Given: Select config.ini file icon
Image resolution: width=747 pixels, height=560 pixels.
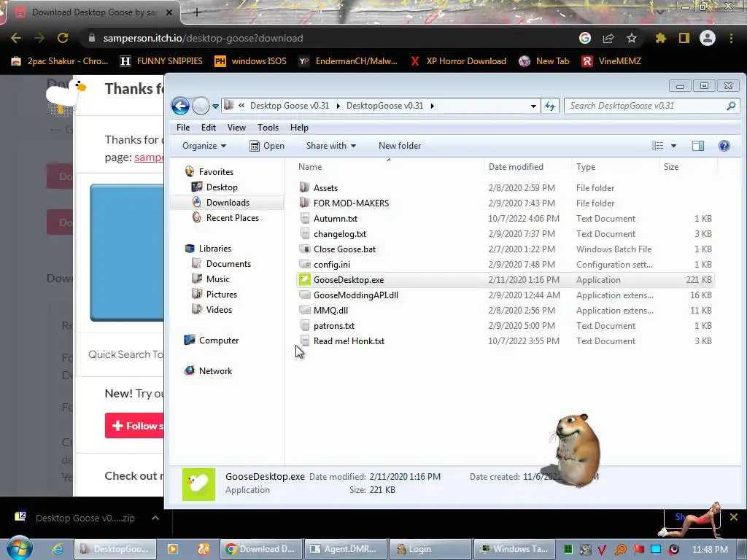Looking at the screenshot, I should 304,264.
